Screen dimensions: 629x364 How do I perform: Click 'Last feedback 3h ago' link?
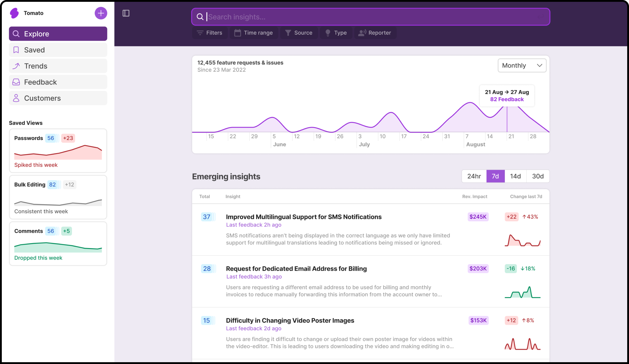tap(254, 277)
